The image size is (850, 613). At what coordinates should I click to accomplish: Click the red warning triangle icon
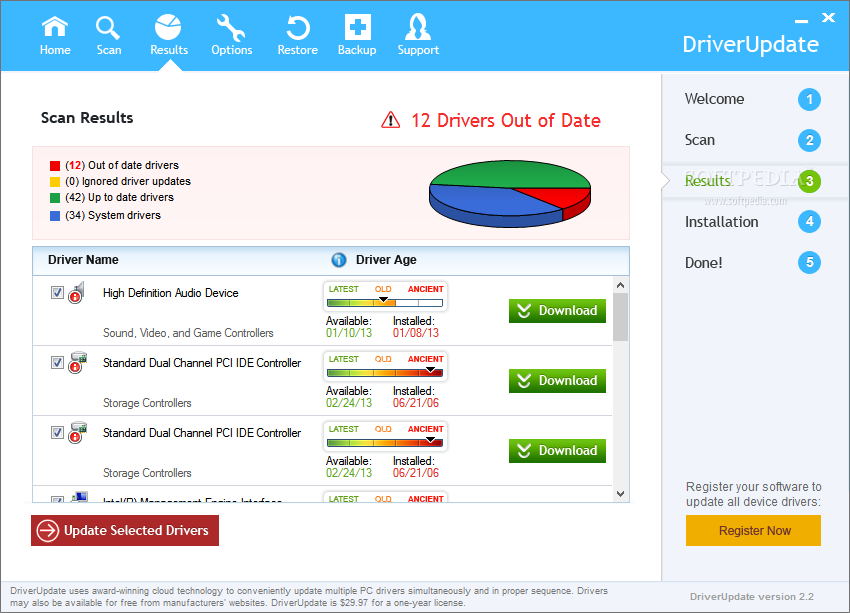pos(390,120)
